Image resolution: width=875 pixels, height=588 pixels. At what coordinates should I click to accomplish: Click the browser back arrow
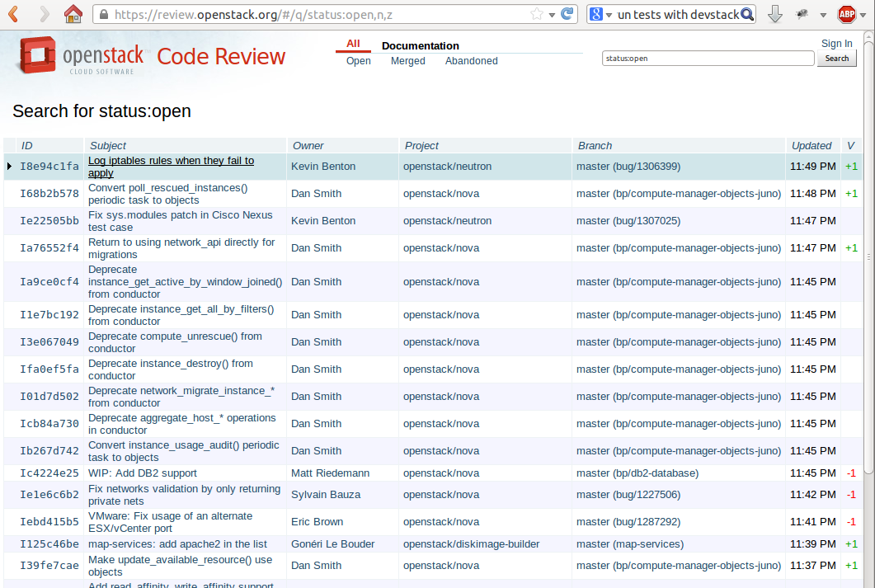[14, 14]
